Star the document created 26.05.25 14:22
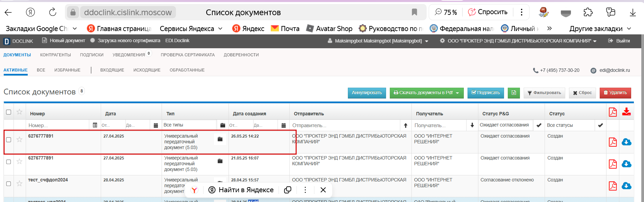 click(19, 139)
